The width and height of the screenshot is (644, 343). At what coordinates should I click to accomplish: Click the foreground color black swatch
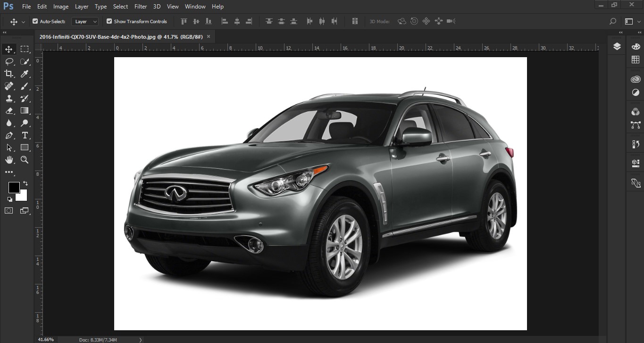13,187
